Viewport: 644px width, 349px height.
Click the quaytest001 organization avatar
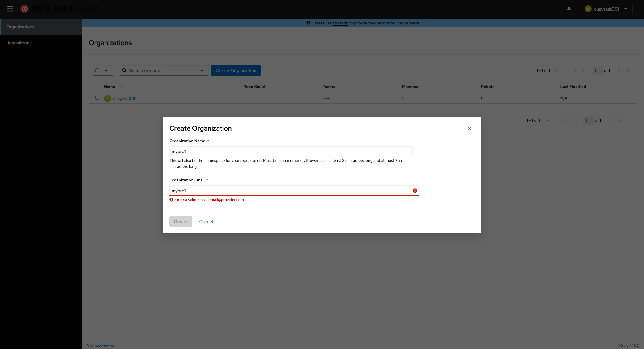[107, 99]
